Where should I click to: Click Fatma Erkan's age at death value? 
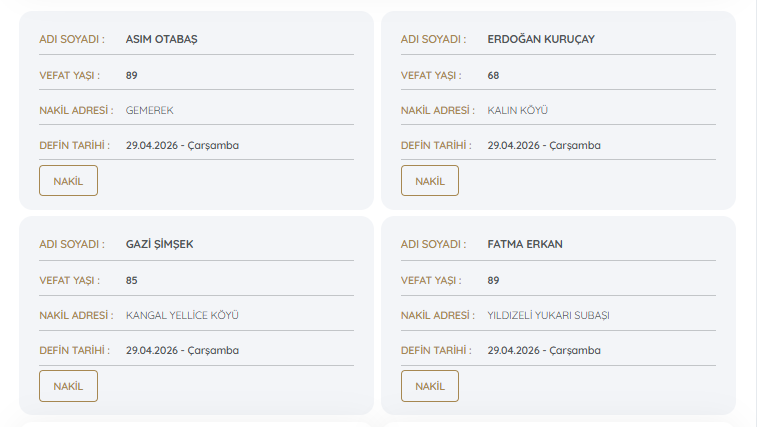pos(493,280)
